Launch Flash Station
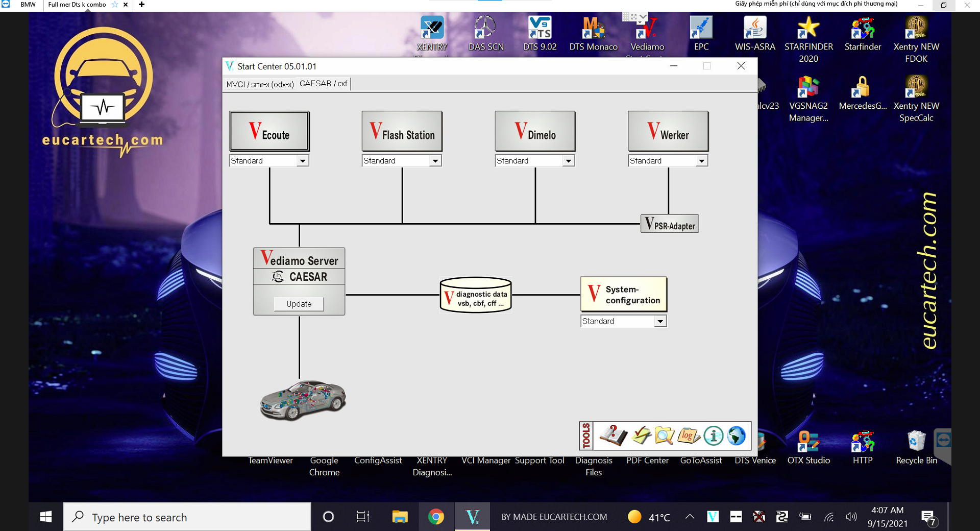 click(402, 131)
